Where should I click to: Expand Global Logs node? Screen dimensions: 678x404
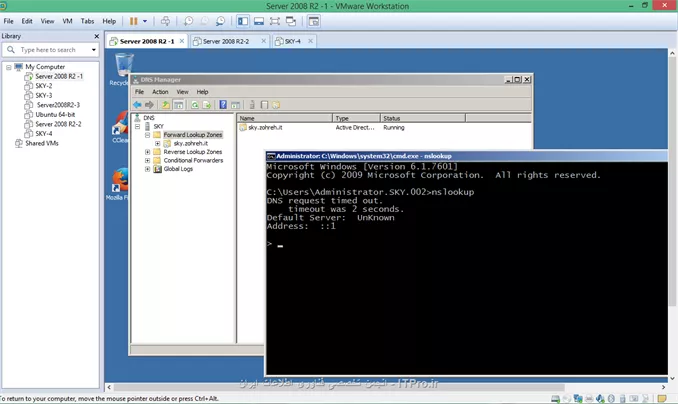coord(147,169)
